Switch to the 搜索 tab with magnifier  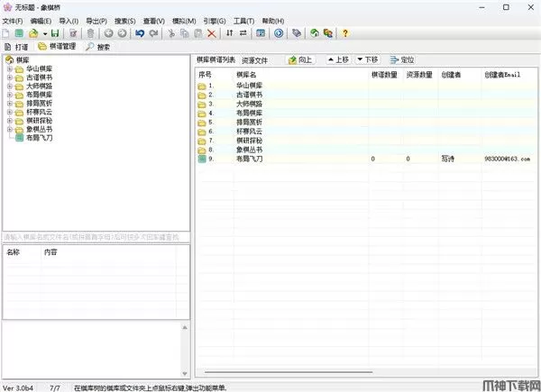pyautogui.click(x=98, y=47)
